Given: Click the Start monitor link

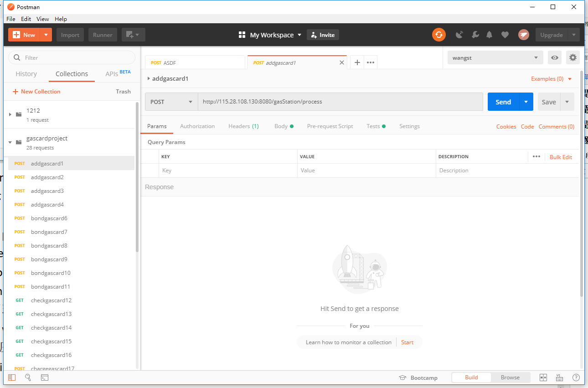Looking at the screenshot, I should 407,342.
